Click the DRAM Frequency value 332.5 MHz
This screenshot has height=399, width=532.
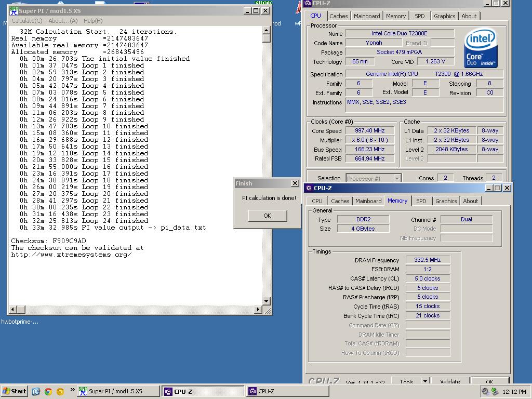(x=428, y=260)
